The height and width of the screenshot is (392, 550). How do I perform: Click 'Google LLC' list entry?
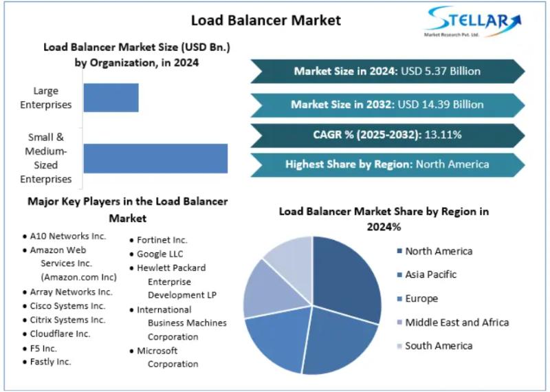click(x=160, y=254)
